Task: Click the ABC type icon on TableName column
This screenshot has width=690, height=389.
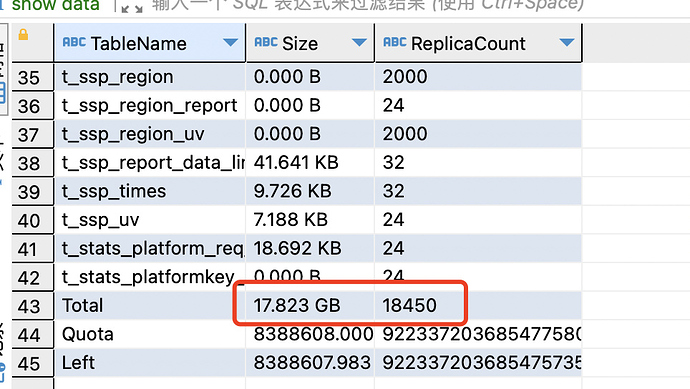Action: (74, 42)
